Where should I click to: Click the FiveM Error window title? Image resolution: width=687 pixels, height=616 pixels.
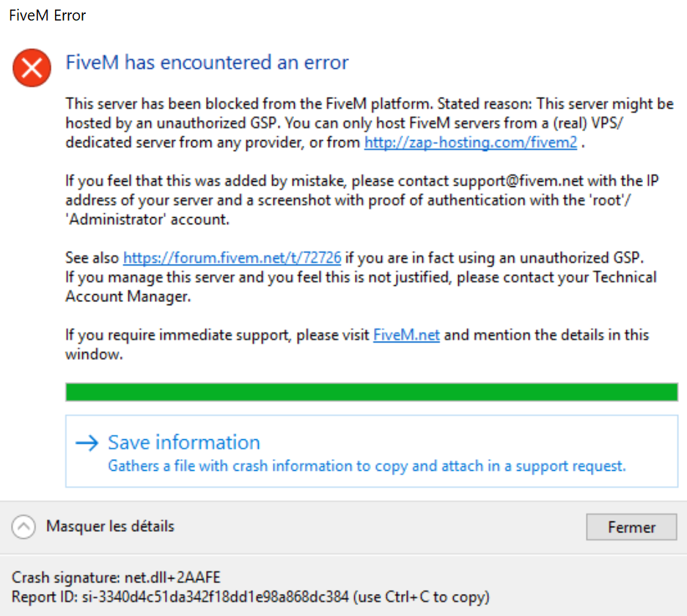click(x=46, y=15)
